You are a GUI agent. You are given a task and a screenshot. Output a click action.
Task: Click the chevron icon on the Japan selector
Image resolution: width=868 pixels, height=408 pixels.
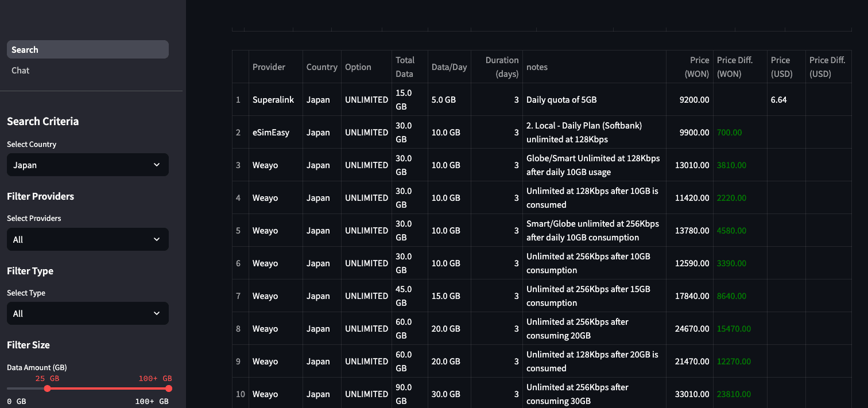pos(156,165)
